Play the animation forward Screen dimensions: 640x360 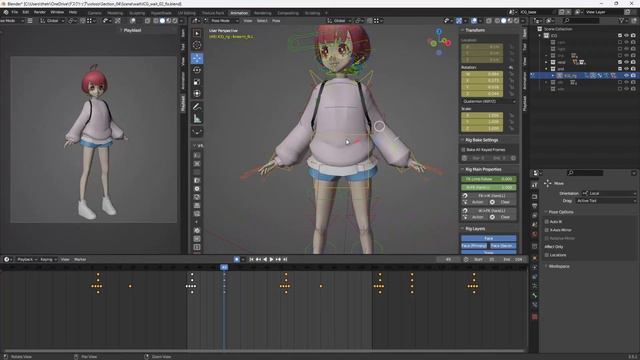point(271,260)
